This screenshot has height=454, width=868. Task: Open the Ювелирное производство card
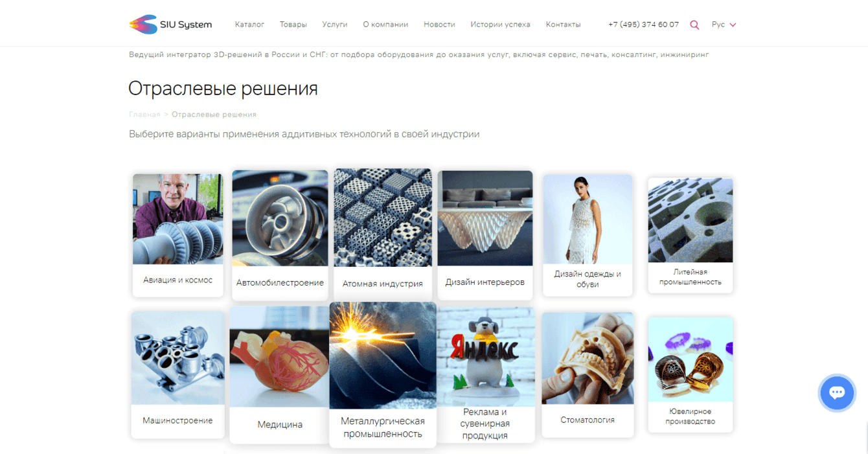pos(691,375)
